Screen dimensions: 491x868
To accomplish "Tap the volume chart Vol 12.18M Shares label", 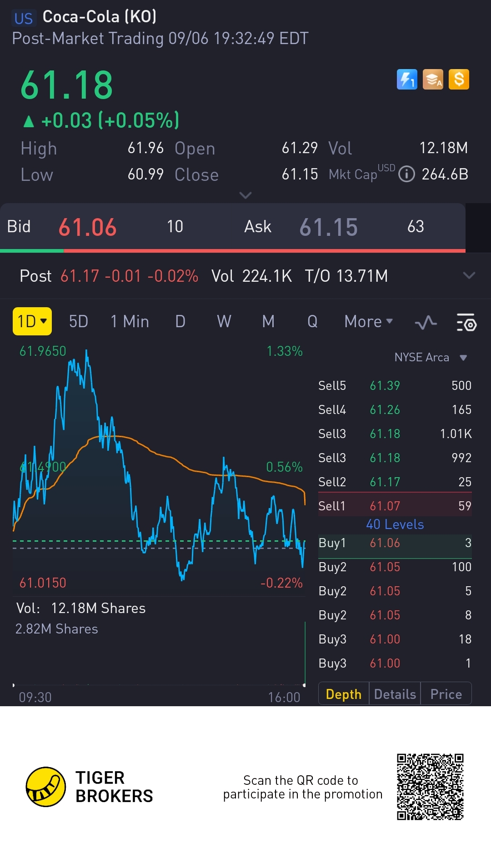I will [81, 608].
